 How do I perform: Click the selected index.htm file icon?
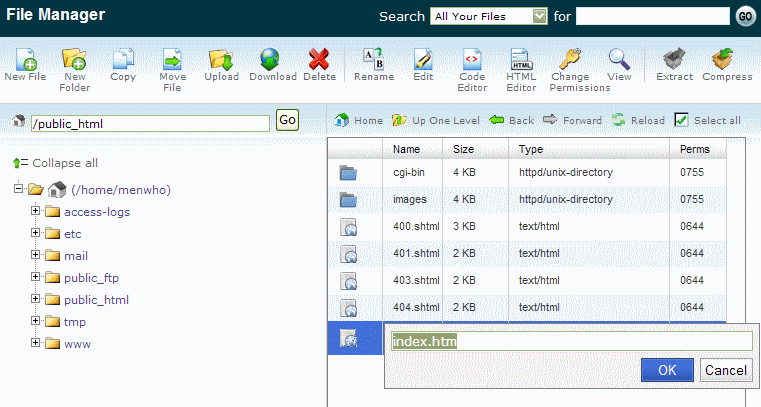pyautogui.click(x=348, y=338)
